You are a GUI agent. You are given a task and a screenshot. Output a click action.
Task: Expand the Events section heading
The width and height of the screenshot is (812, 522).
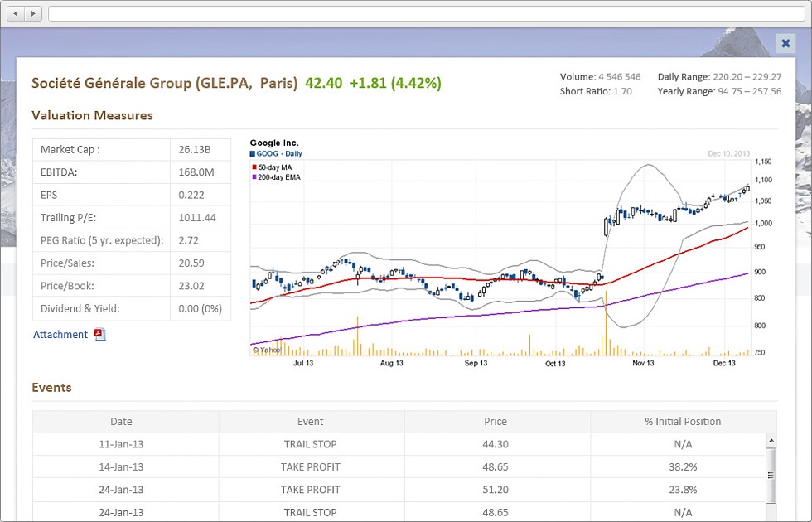point(51,387)
